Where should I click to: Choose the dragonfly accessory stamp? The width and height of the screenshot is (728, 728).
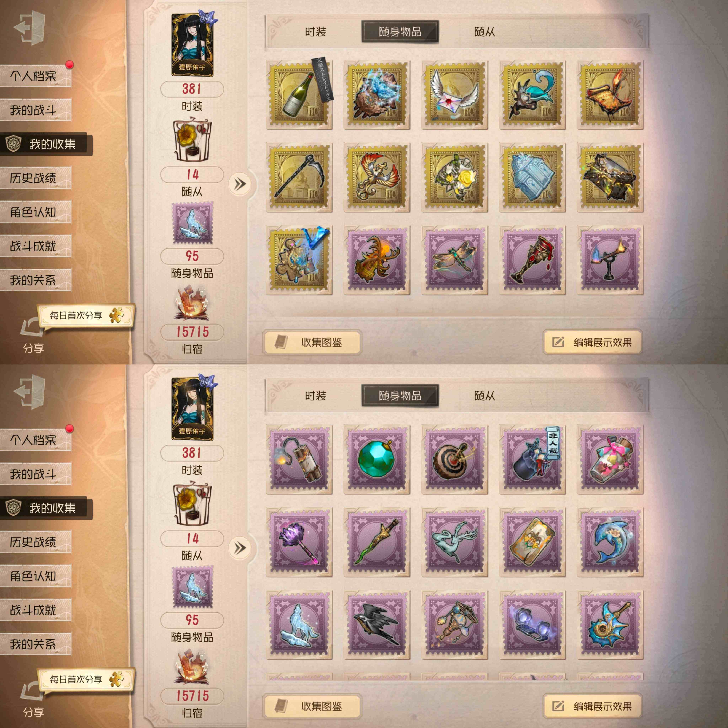pyautogui.click(x=454, y=260)
